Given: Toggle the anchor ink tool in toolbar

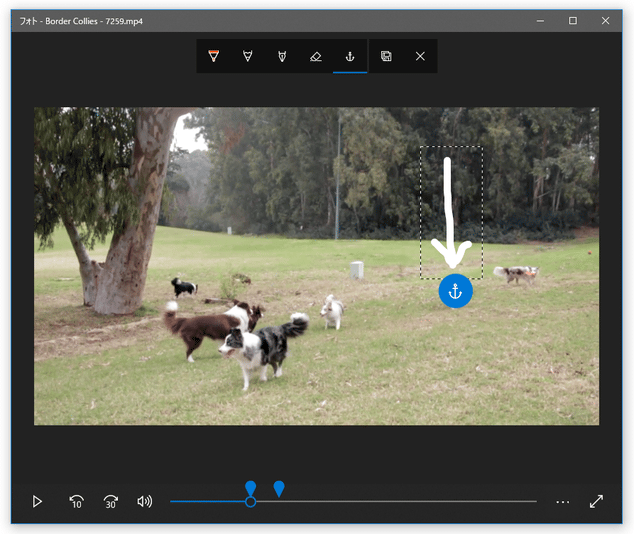Looking at the screenshot, I should point(350,57).
